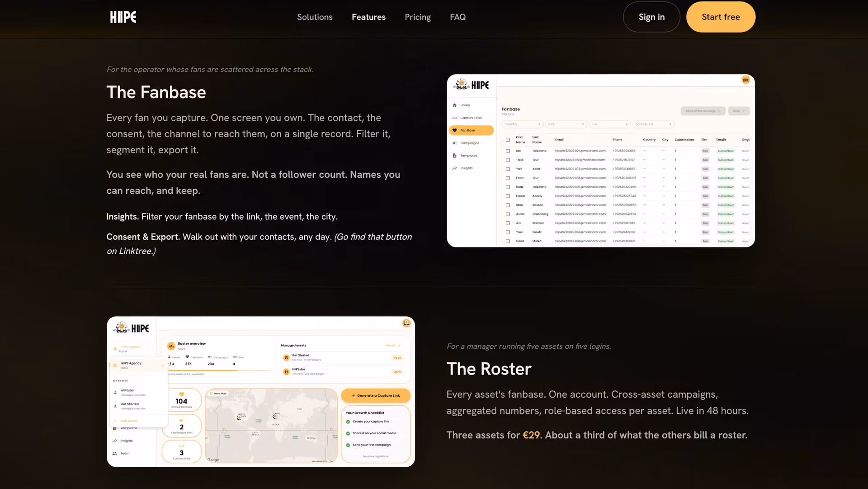Click the Campaigns megaphone icon in Fanbase sidebar
This screenshot has height=489, width=868.
tap(454, 143)
